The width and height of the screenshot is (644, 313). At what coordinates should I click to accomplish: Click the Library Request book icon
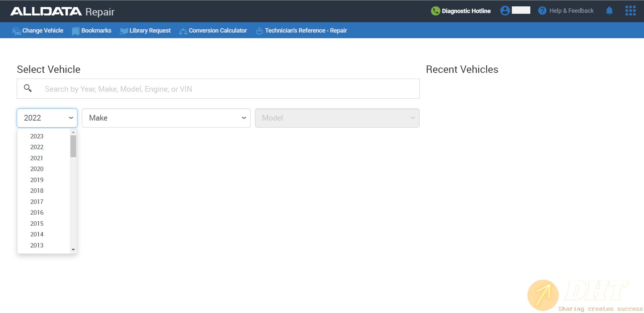click(124, 31)
